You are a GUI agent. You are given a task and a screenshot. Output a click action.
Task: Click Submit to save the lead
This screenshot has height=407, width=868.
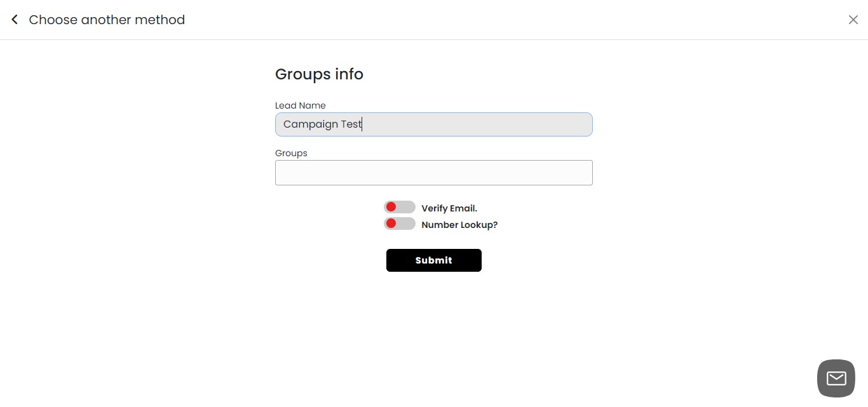(434, 260)
